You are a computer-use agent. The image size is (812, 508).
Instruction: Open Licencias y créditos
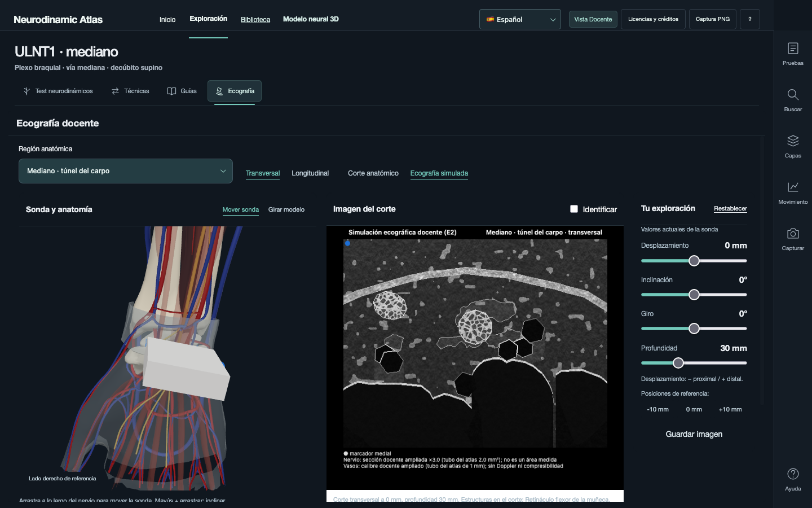click(653, 19)
